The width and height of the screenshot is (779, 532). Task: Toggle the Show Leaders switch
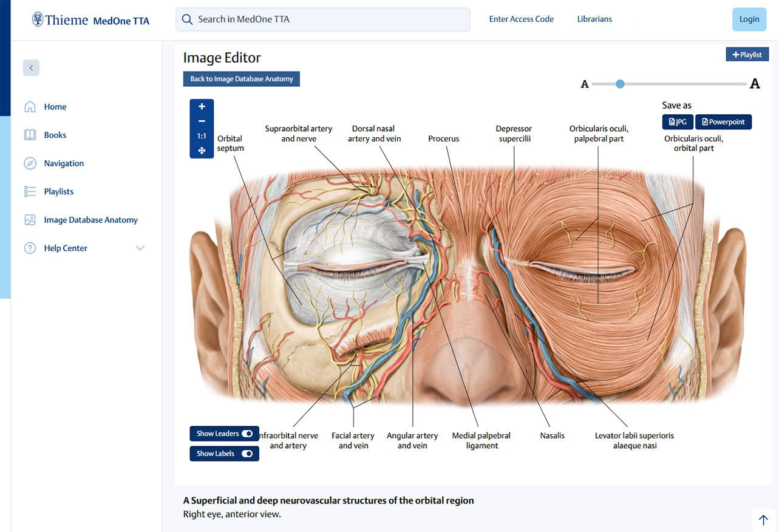[x=247, y=434]
